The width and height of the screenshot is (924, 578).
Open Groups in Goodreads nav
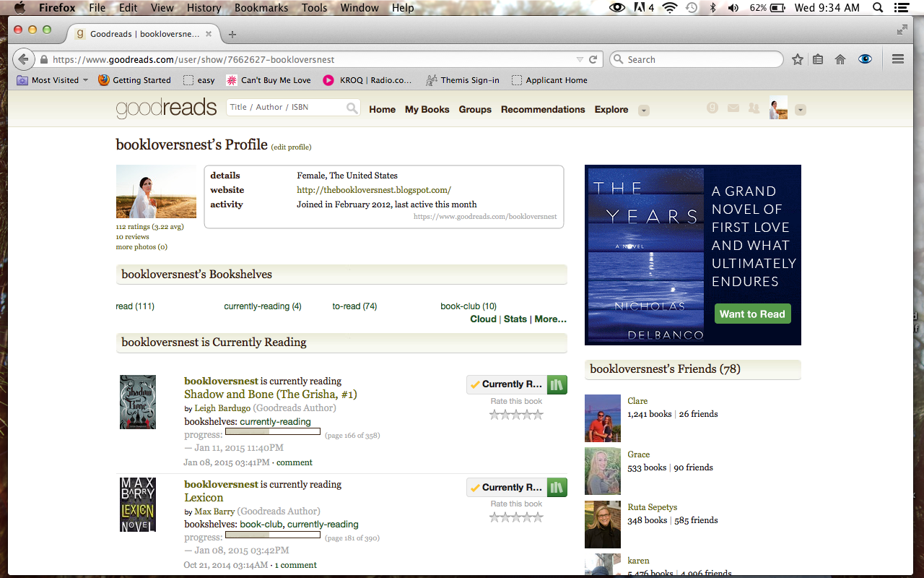(x=475, y=110)
